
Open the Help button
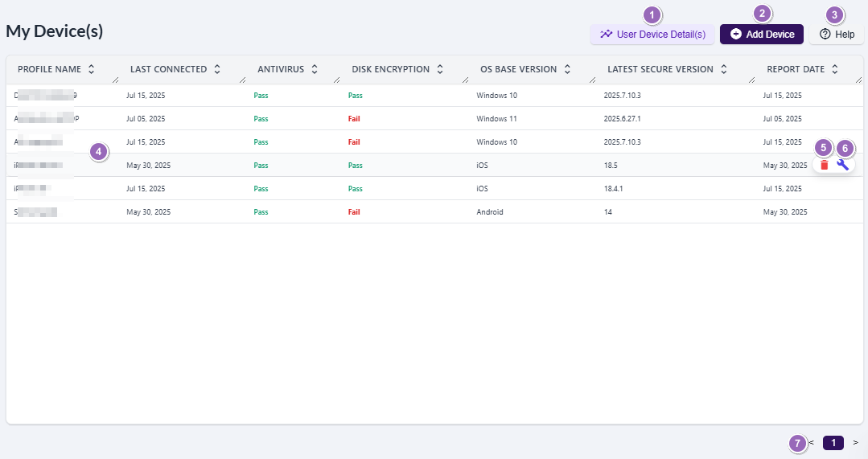(x=837, y=35)
